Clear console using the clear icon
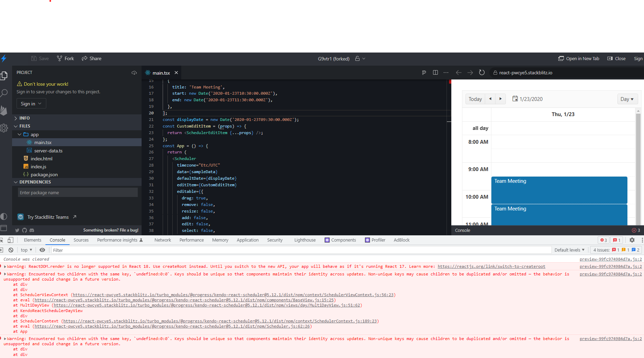This screenshot has width=644, height=358. coord(11,250)
